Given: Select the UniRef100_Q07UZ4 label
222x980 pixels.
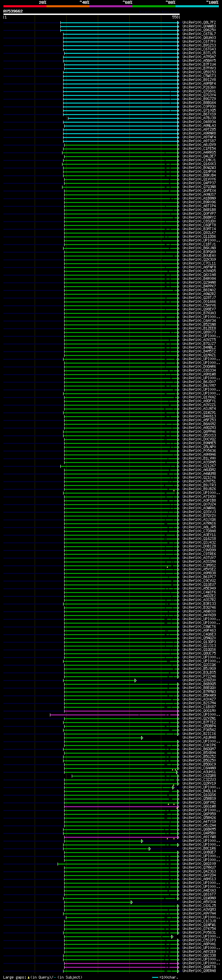Looking at the screenshot, I should [199, 504].
